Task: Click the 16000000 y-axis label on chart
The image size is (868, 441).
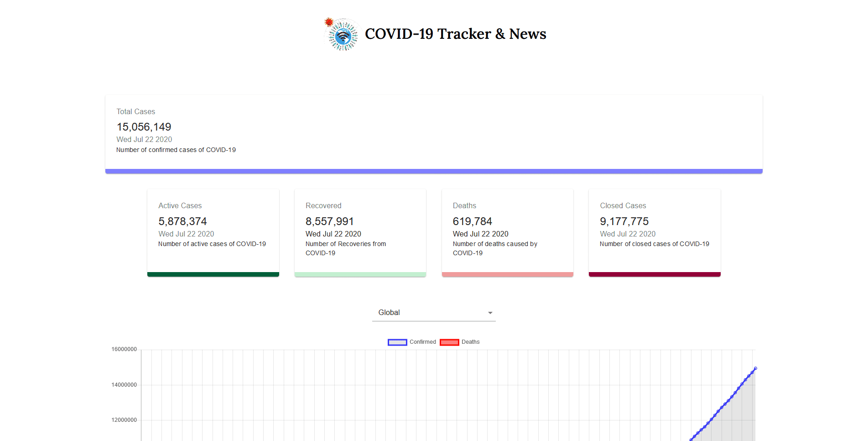Action: coord(124,349)
